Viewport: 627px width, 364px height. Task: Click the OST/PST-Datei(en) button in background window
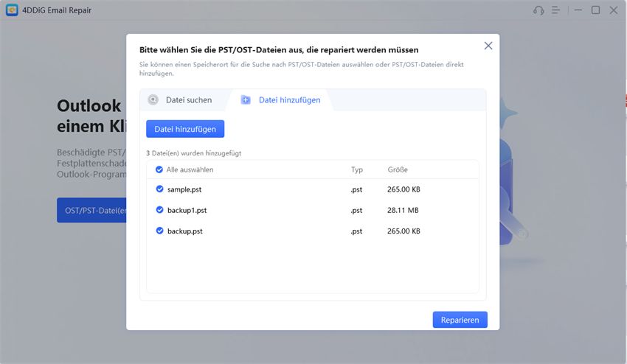point(91,210)
